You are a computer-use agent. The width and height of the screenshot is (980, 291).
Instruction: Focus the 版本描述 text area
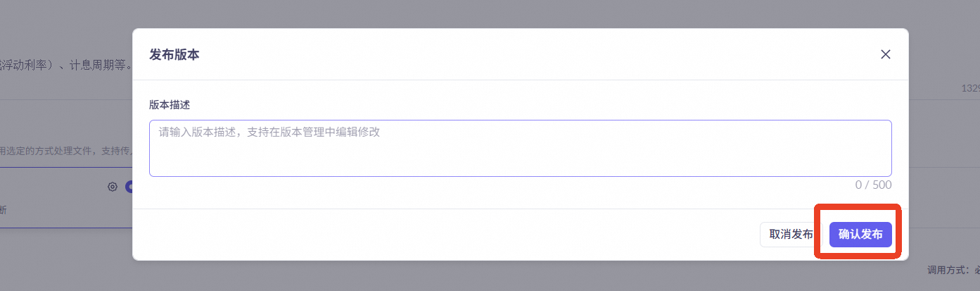pos(520,148)
